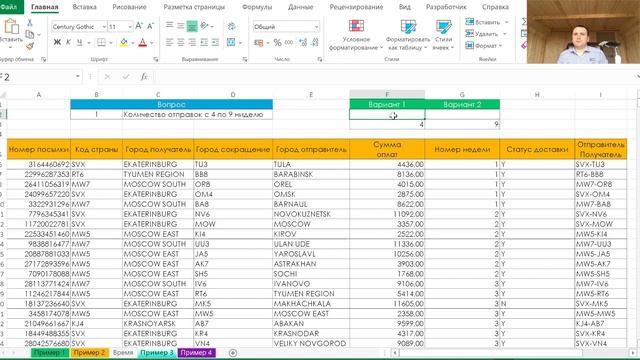Click the Copy icon in clipboard group
640x360 pixels.
(29, 35)
